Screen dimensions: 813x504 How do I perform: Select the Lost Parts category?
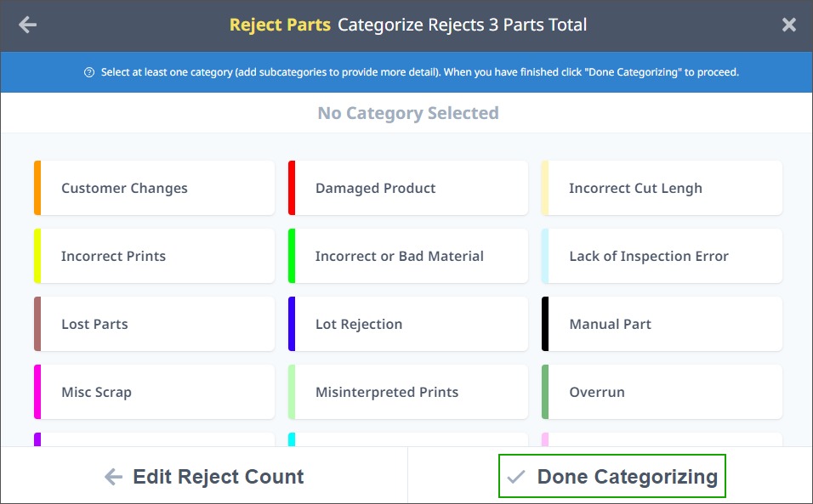[154, 324]
